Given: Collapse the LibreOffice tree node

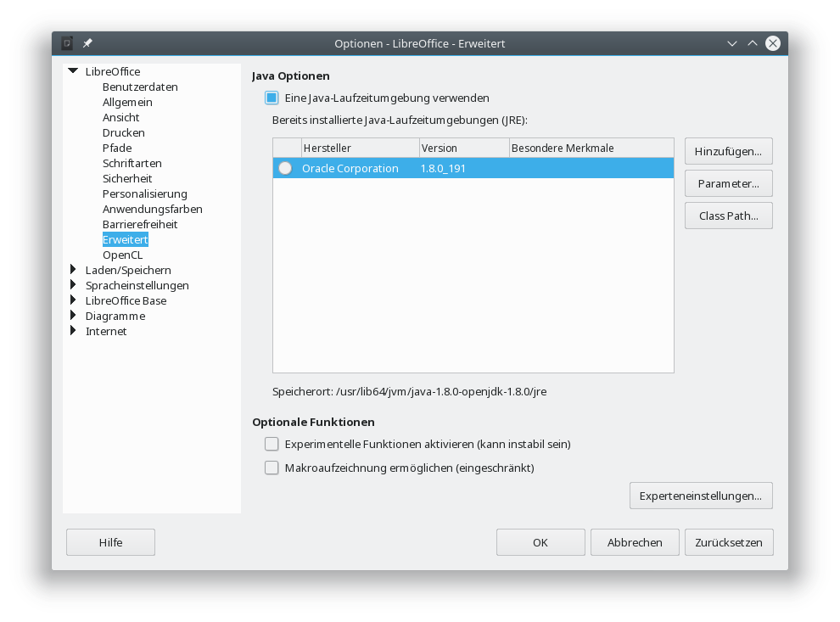Looking at the screenshot, I should pos(73,70).
